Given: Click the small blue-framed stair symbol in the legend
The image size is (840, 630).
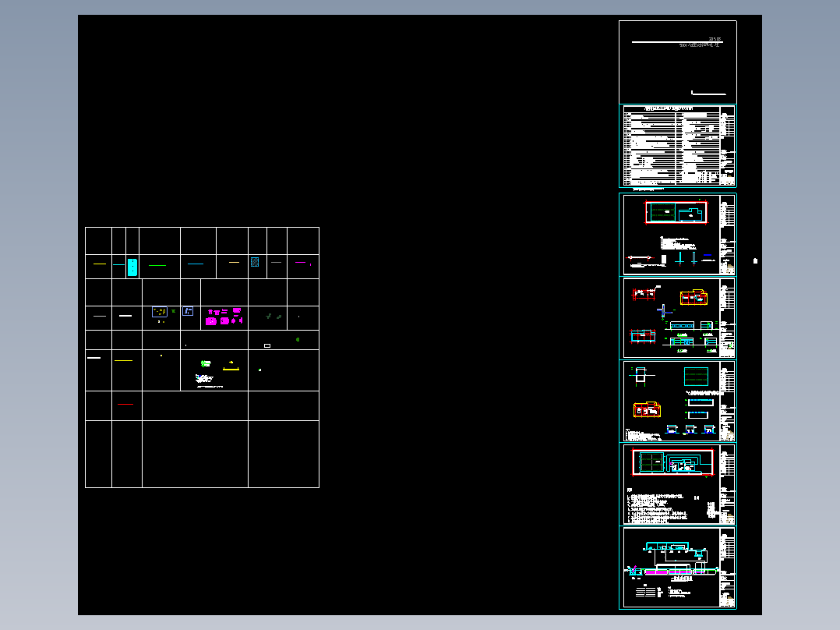Looking at the screenshot, I should 188,310.
